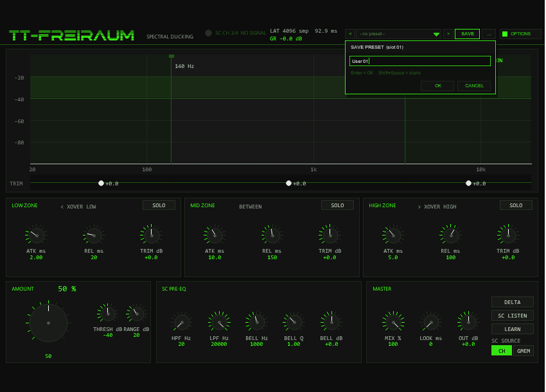Click the SC CH 3/4 signal indicator

tap(208, 33)
